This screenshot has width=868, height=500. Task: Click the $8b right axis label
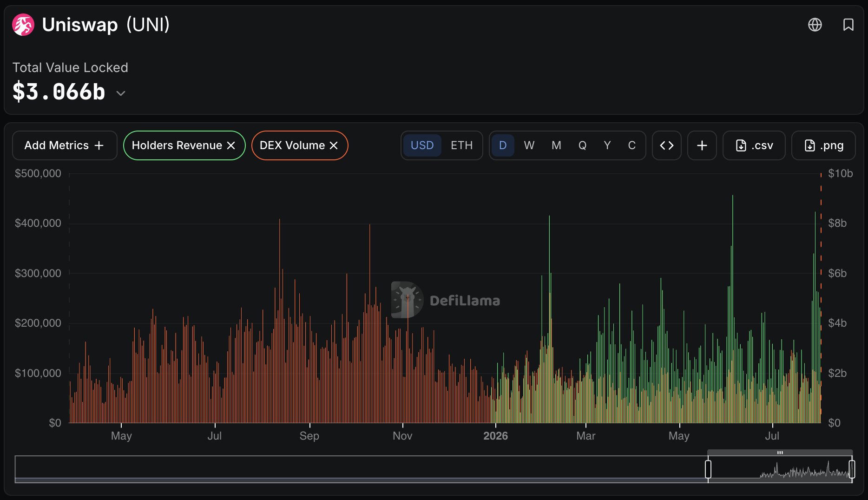click(837, 223)
